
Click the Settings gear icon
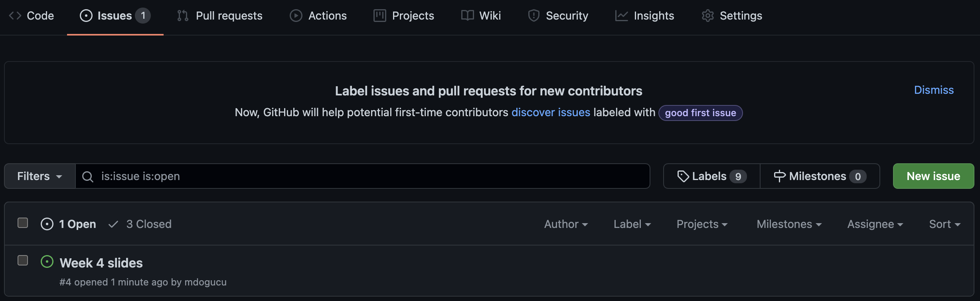click(708, 16)
